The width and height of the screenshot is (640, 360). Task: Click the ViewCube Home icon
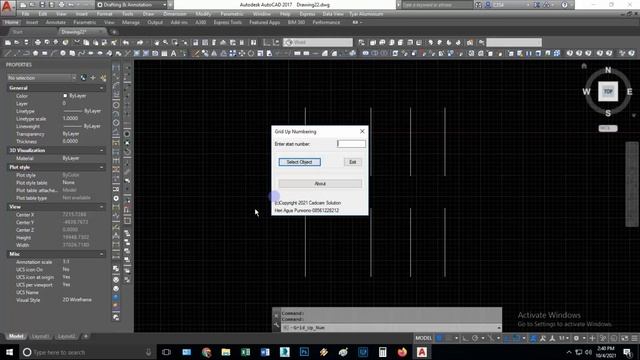[584, 66]
